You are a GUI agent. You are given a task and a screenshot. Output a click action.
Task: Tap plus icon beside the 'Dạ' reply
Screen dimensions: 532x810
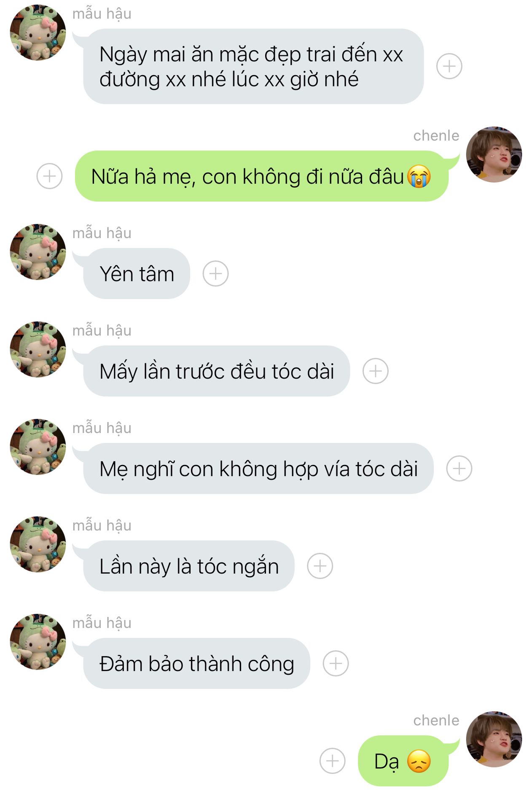332,761
